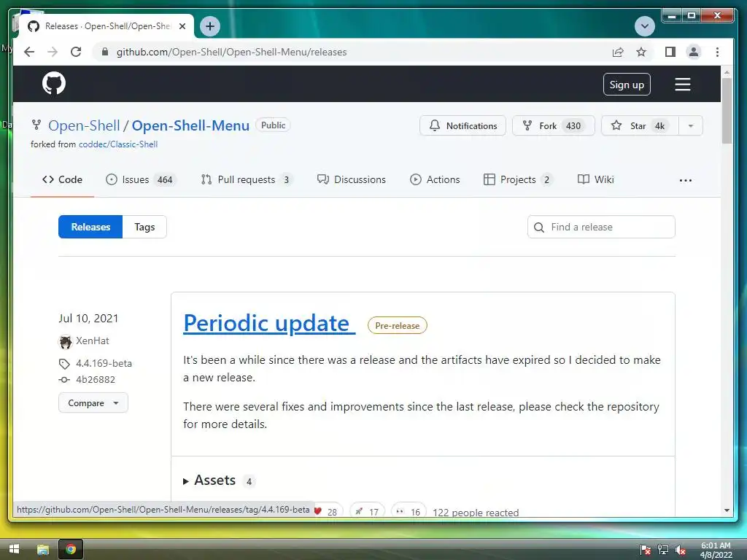Click the scrollbar down arrow

coord(727,510)
